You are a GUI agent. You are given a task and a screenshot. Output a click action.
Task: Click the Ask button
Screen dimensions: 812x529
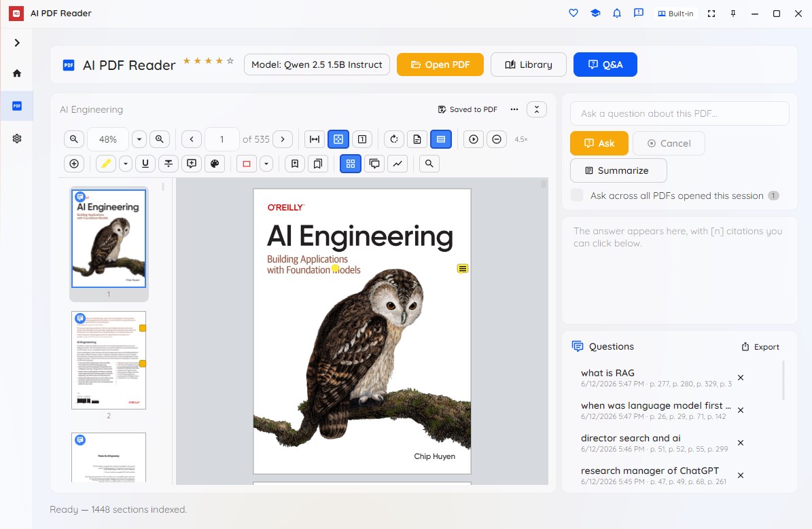tap(599, 143)
